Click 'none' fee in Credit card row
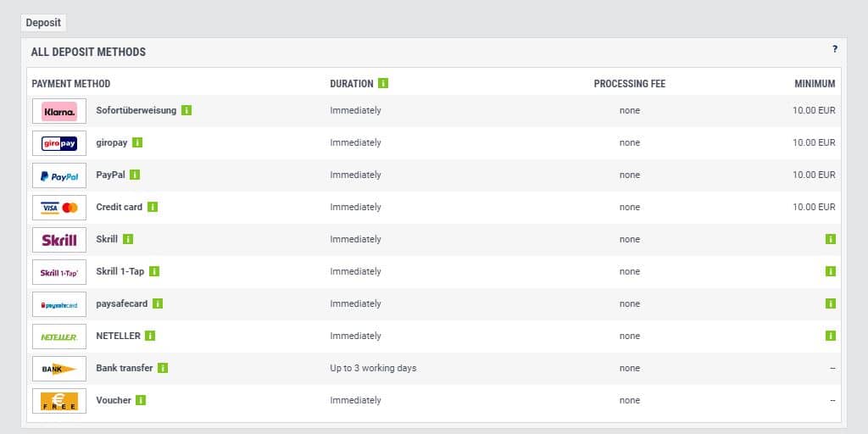Viewport: 868px width, 434px height. [630, 207]
